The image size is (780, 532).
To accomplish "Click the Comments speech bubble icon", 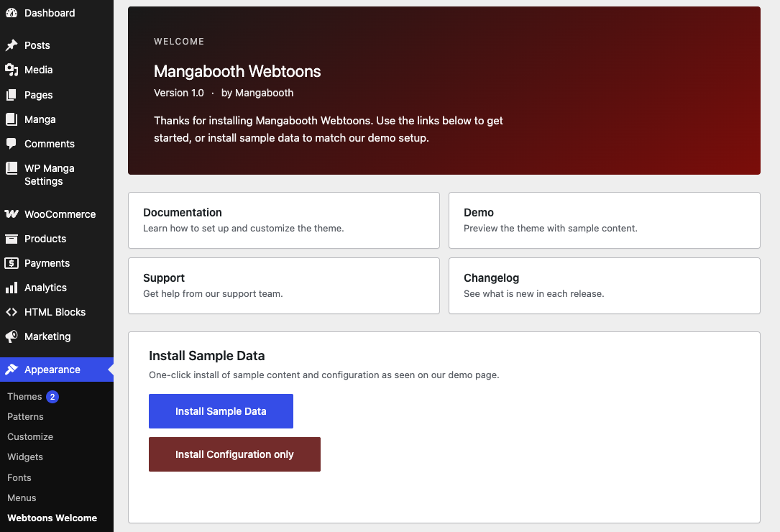I will (12, 144).
